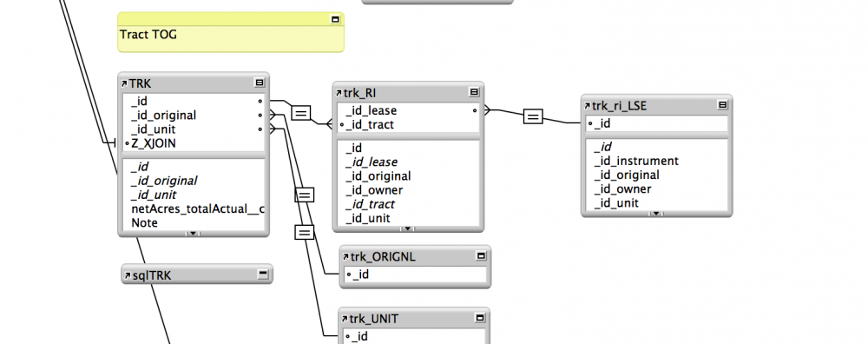Open relationship box linking to trk_UNIT
Image resolution: width=868 pixels, height=344 pixels.
[x=304, y=232]
